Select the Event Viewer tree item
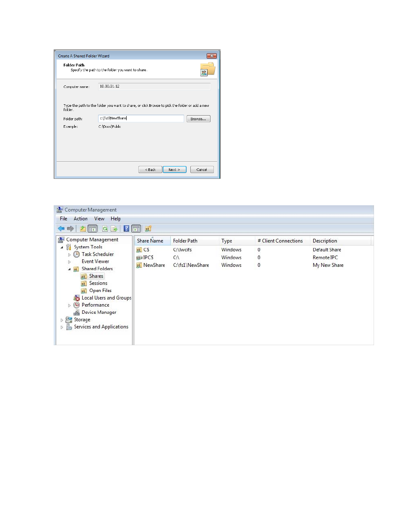This screenshot has height=532, width=400. point(95,262)
